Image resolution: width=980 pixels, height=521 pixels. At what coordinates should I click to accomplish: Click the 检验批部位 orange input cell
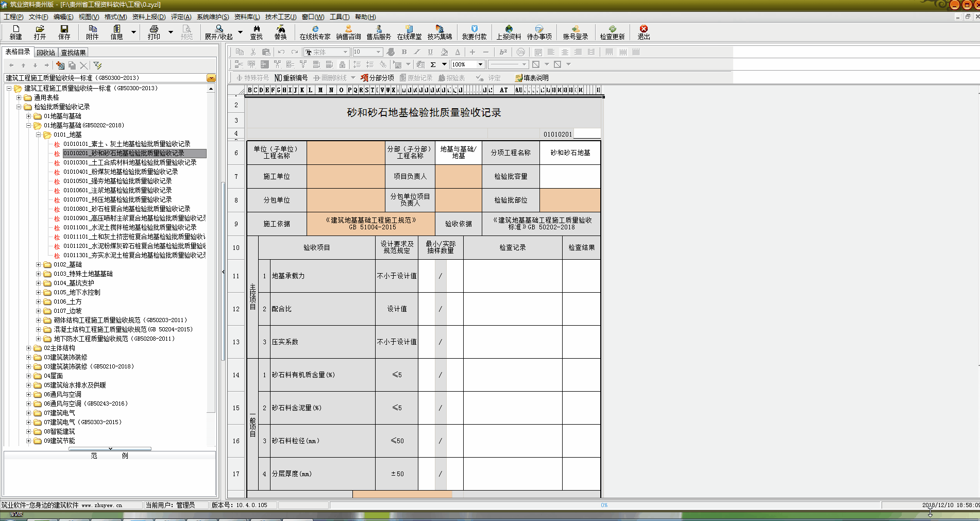(x=570, y=200)
